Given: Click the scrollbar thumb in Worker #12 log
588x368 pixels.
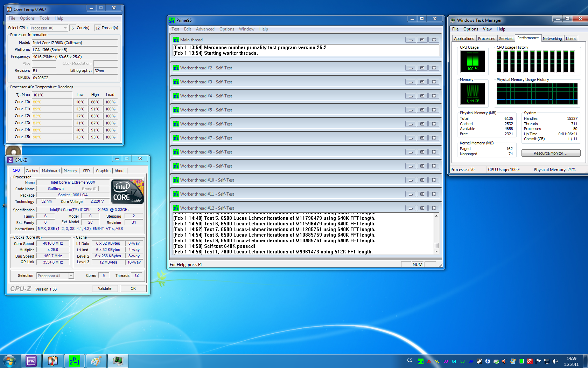Looking at the screenshot, I should [x=436, y=245].
